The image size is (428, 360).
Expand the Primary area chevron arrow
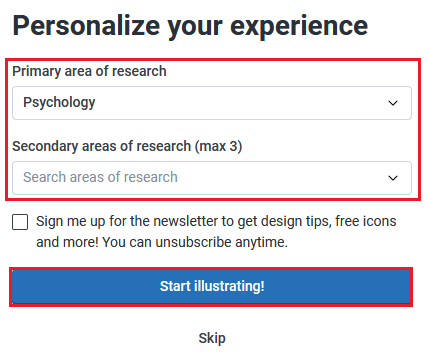(393, 103)
